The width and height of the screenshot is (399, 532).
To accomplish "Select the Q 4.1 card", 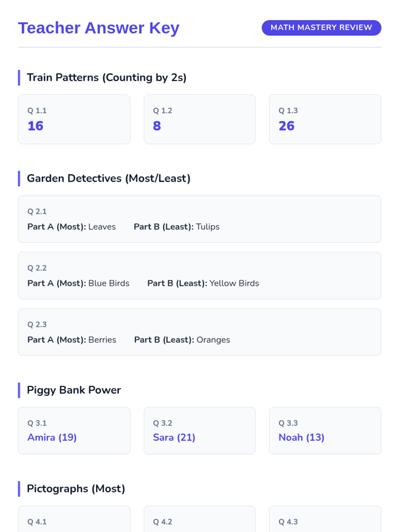I will click(74, 519).
